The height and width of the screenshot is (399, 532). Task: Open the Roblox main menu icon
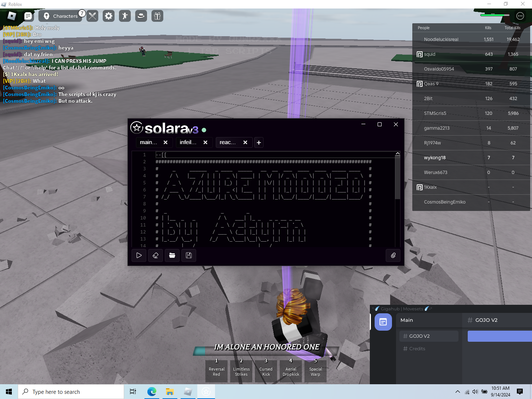(12, 16)
